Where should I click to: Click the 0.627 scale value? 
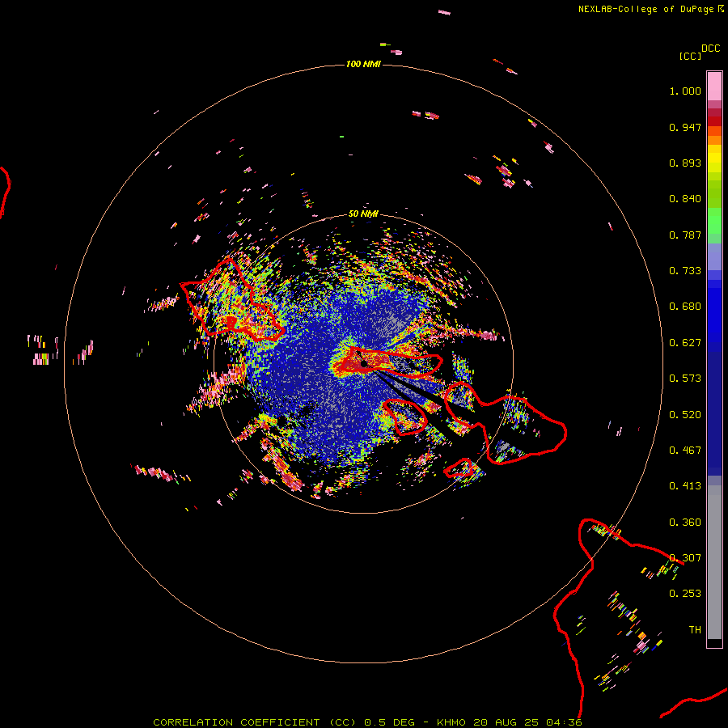[685, 343]
